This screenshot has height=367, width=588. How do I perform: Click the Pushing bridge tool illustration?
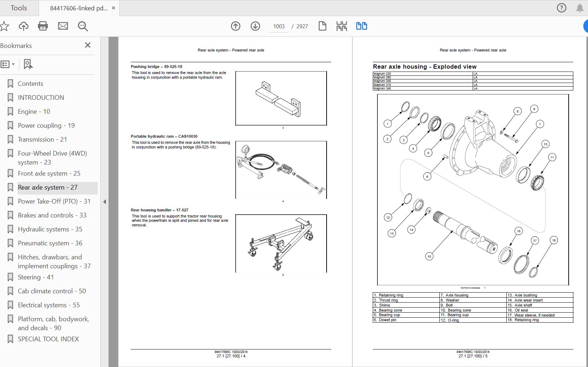[281, 98]
